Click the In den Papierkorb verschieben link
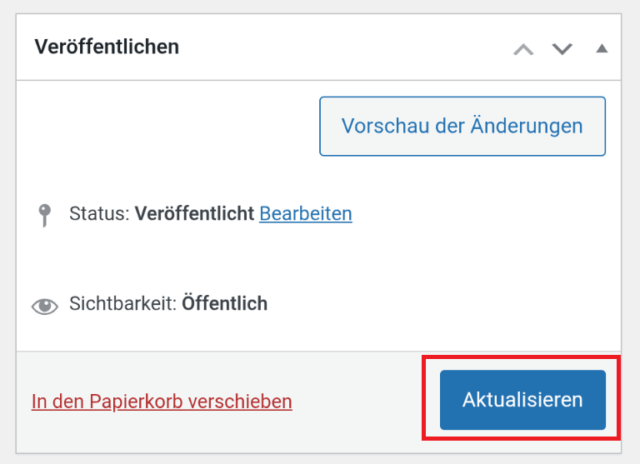 [162, 402]
